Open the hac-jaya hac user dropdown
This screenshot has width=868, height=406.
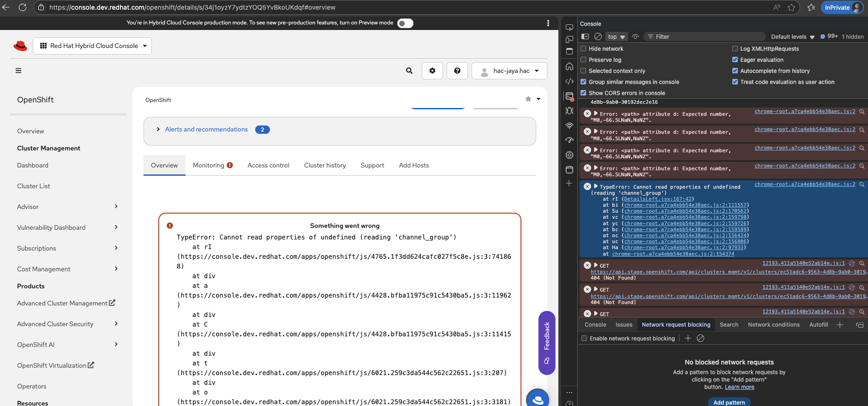tap(509, 71)
